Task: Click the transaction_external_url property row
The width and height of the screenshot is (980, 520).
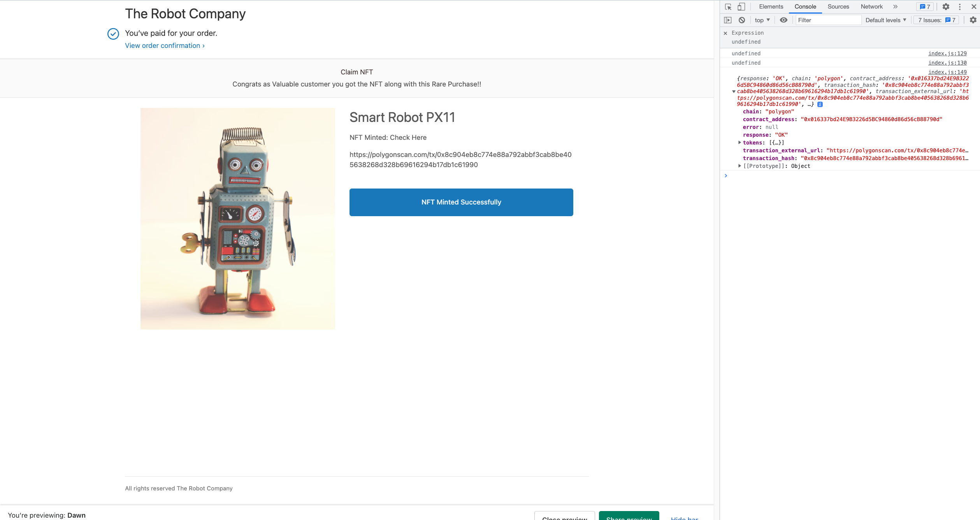Action: pyautogui.click(x=855, y=150)
